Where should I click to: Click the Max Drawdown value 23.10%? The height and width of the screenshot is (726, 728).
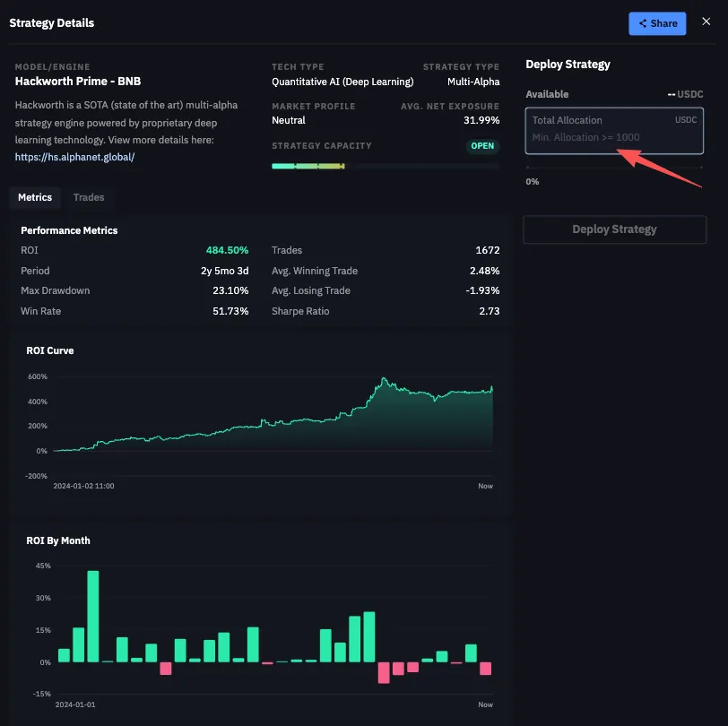coord(230,290)
